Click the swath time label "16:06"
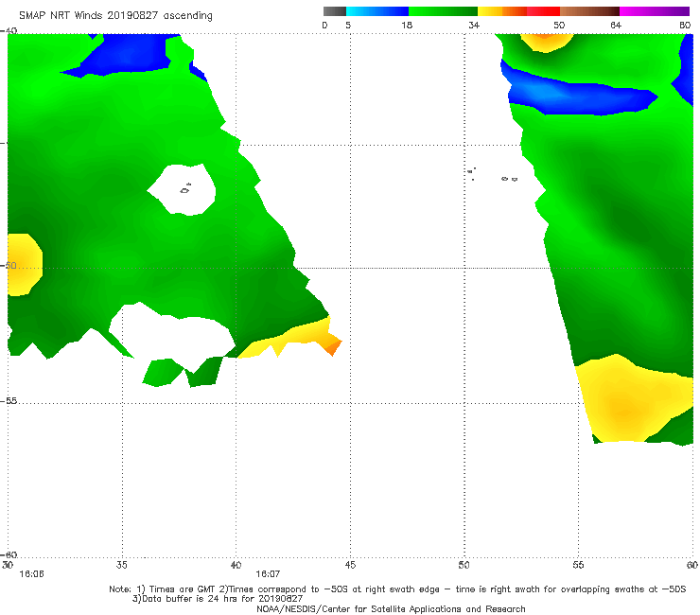700x615 pixels. 32,574
